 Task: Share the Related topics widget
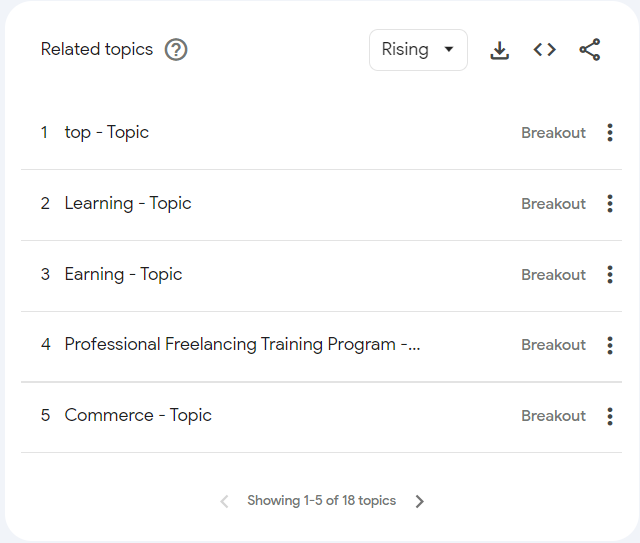(x=590, y=50)
